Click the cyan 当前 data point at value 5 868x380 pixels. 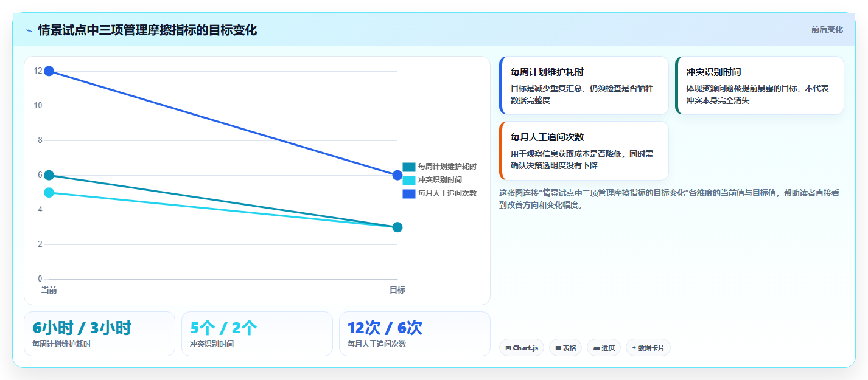[x=49, y=193]
